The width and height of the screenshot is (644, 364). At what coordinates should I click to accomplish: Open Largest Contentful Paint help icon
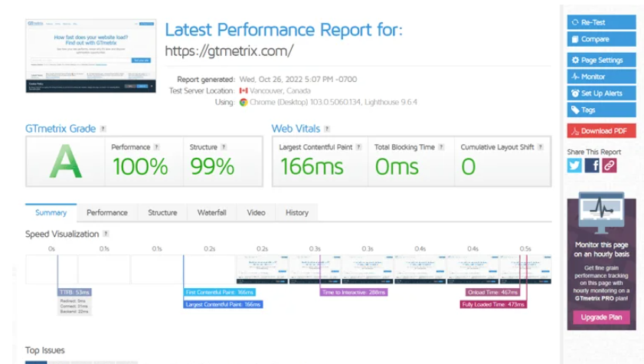(359, 146)
